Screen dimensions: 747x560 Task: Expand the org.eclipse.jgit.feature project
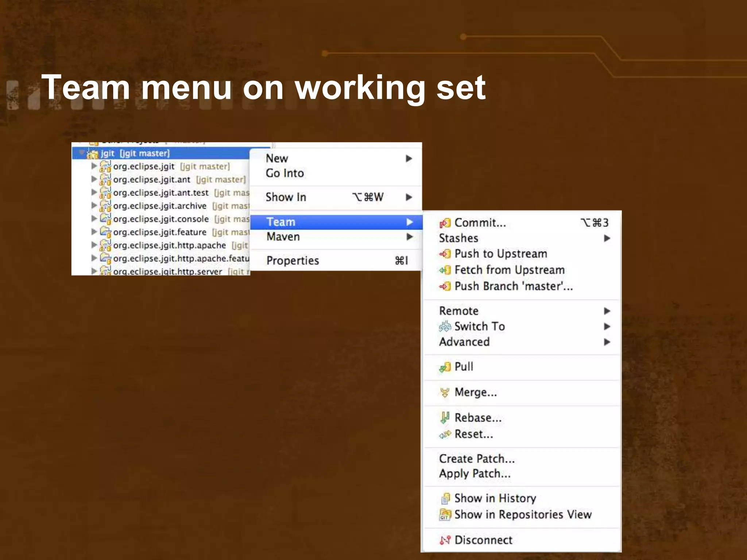[x=94, y=232]
